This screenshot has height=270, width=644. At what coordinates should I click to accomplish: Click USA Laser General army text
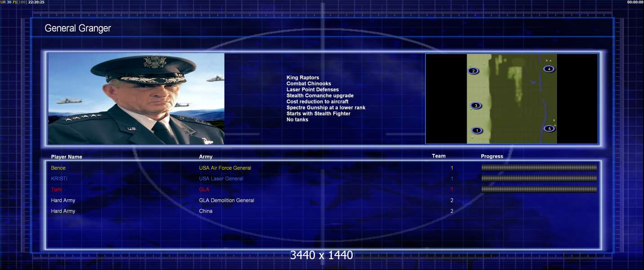pos(221,179)
